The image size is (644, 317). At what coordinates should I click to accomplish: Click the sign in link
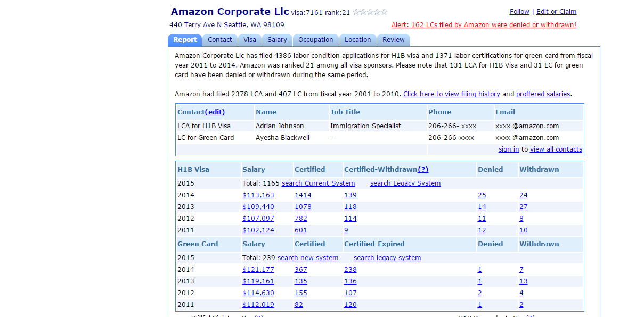509,149
